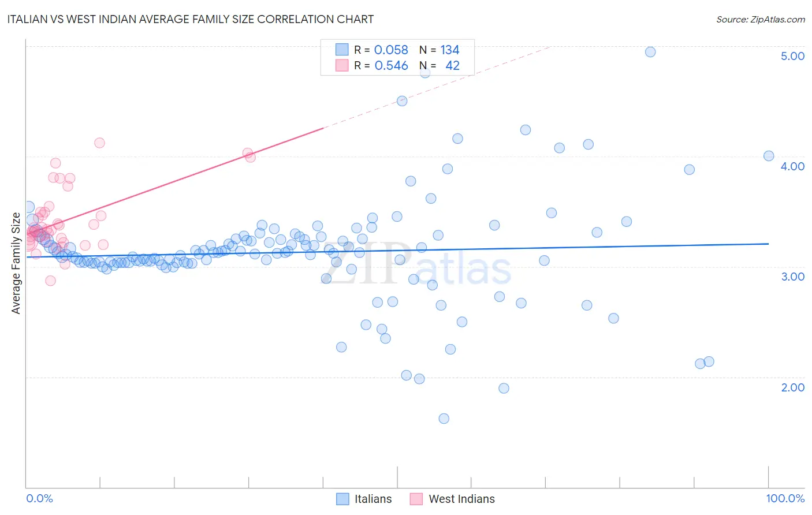This screenshot has height=515, width=812.
Task: Click the 0.0% x-axis label
Action: click(x=39, y=498)
